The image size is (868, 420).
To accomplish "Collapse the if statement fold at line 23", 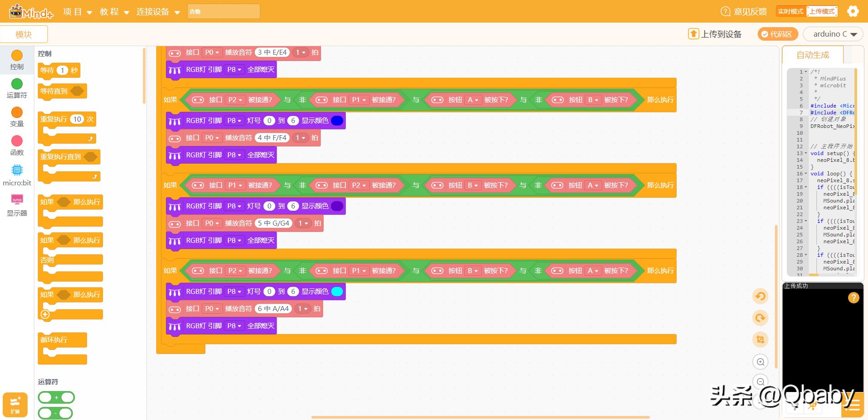I will 806,221.
